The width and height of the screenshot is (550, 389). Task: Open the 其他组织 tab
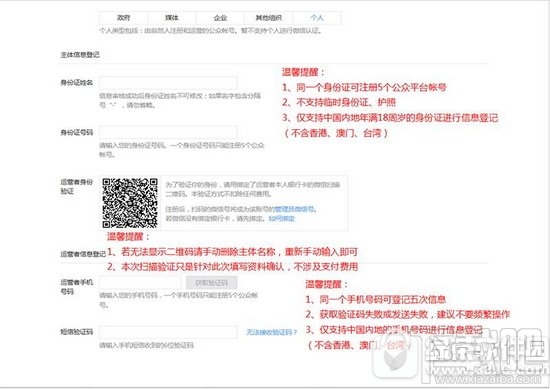[x=268, y=18]
